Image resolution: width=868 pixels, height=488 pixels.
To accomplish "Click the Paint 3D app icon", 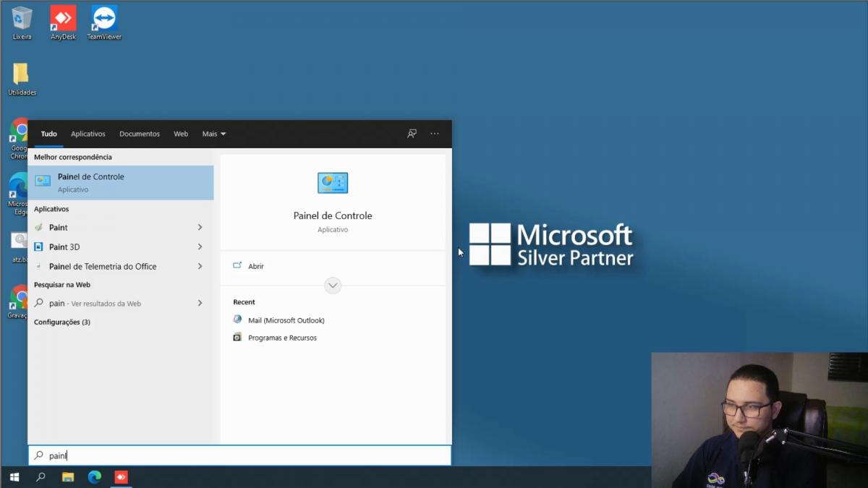I will (39, 247).
